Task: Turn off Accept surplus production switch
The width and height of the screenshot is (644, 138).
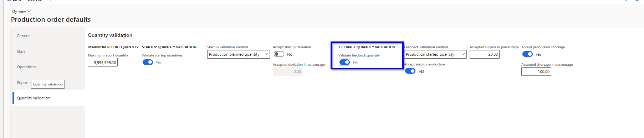Action: tap(410, 71)
